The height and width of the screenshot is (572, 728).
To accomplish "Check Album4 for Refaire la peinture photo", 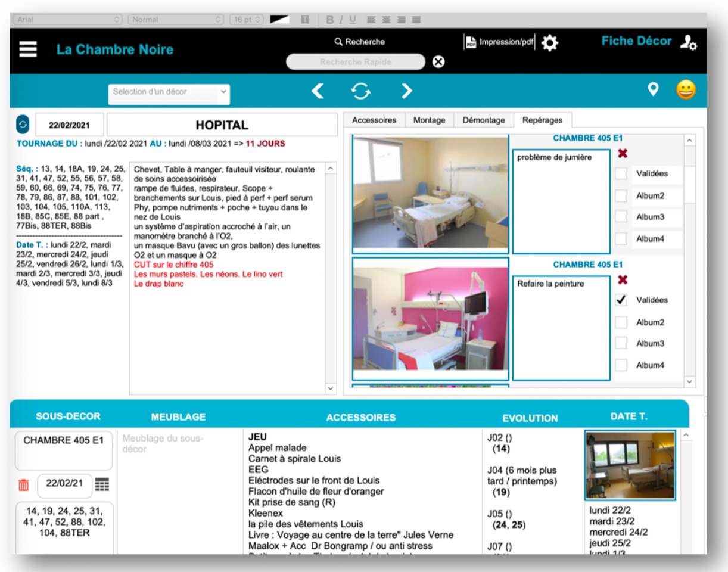I will (x=621, y=365).
